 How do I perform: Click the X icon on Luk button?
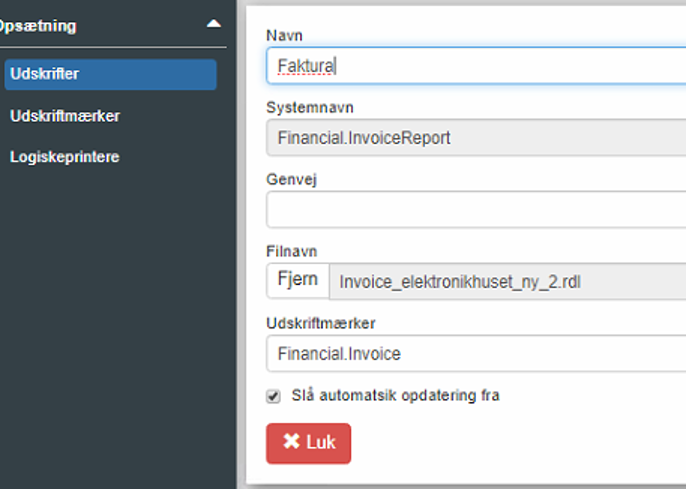(x=291, y=442)
